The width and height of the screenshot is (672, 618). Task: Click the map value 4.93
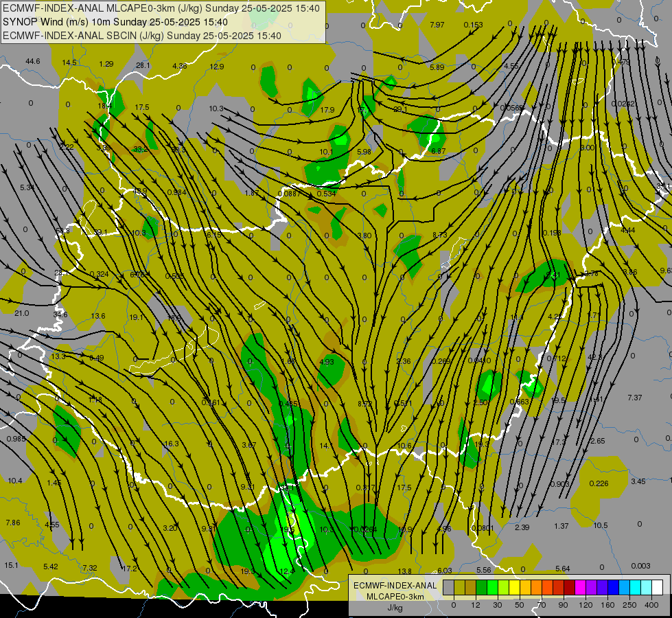[x=327, y=362]
